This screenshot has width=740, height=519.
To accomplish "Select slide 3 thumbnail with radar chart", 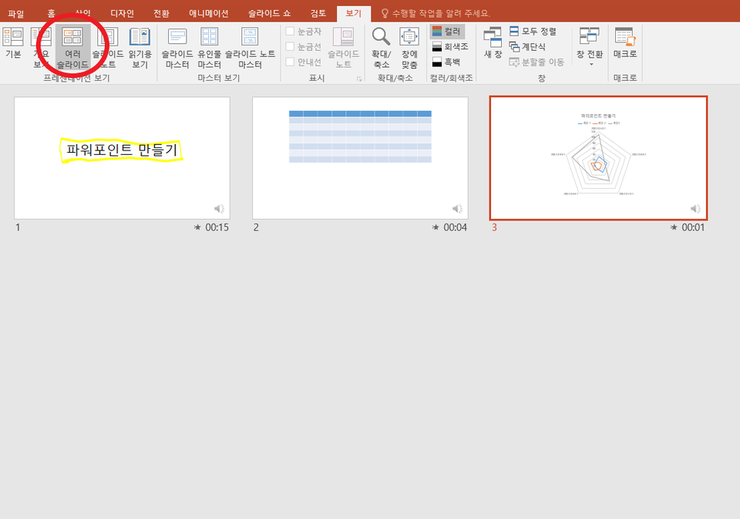I will (598, 158).
